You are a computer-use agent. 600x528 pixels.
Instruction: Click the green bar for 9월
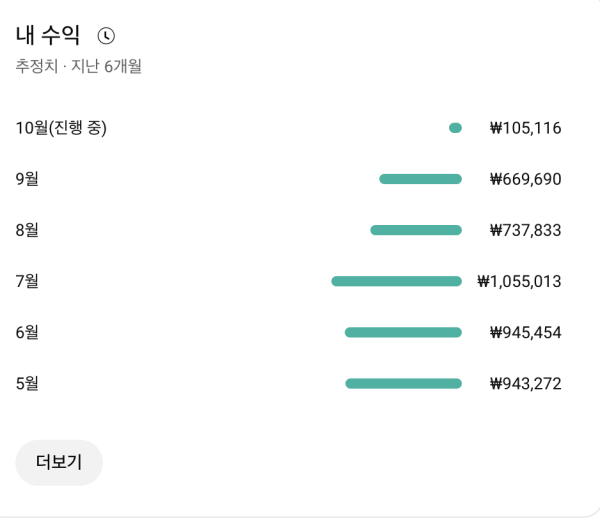pyautogui.click(x=420, y=179)
